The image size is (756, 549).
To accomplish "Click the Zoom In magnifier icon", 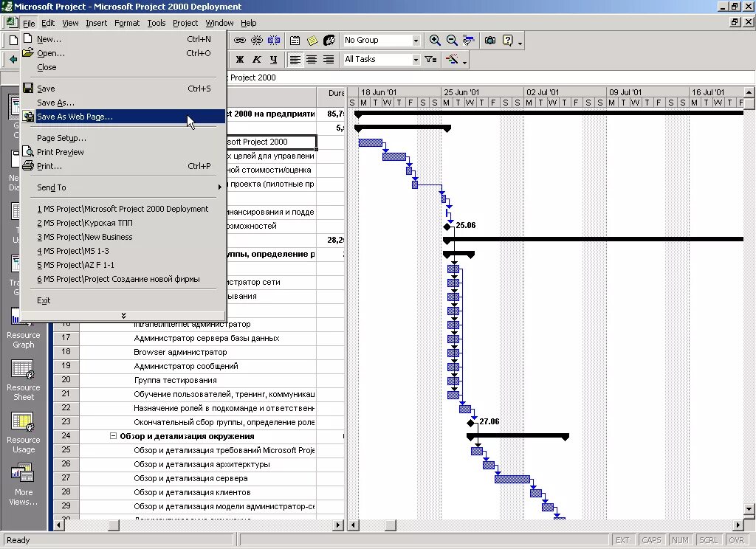I will (435, 41).
